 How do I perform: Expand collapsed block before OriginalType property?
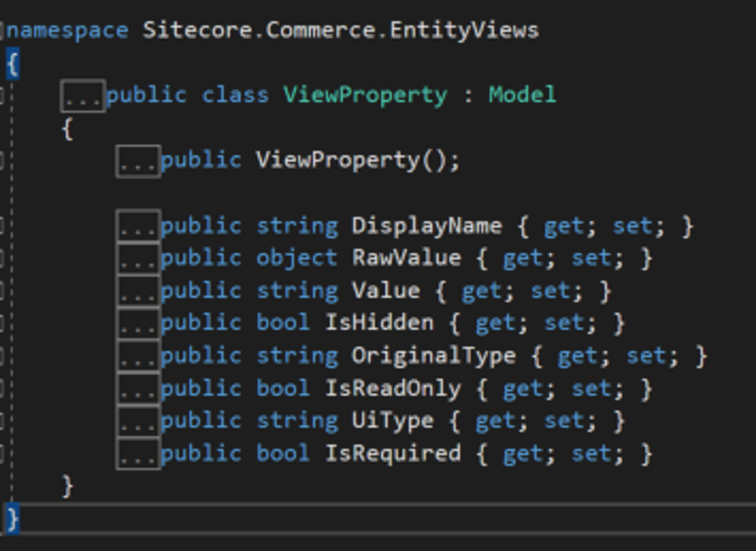click(x=139, y=356)
